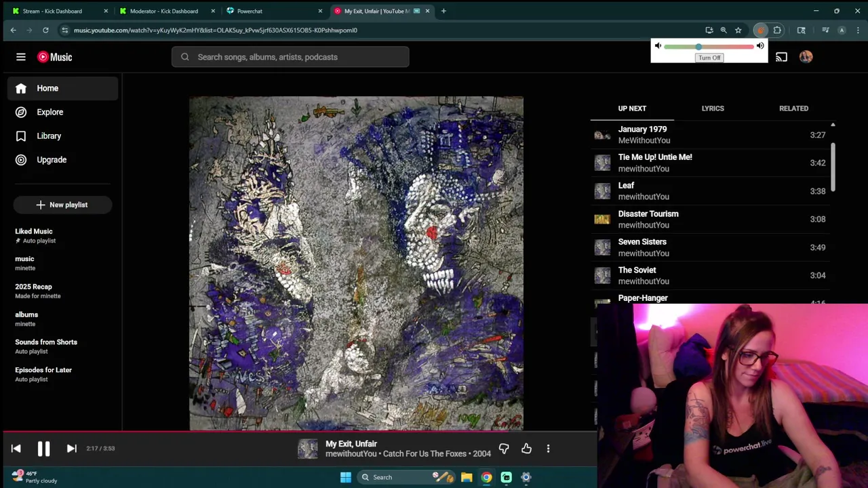Click the player bar song thumbnail
The width and height of the screenshot is (868, 488).
(307, 449)
